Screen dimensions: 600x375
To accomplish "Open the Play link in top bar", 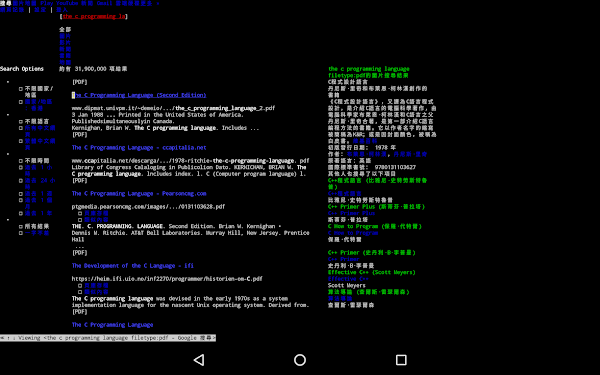I will pyautogui.click(x=47, y=3).
